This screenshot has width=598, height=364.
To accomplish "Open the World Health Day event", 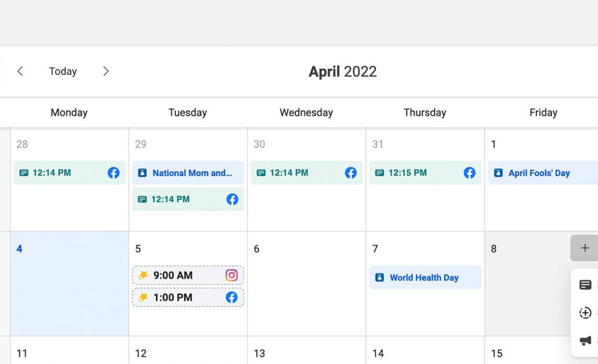I will point(425,278).
